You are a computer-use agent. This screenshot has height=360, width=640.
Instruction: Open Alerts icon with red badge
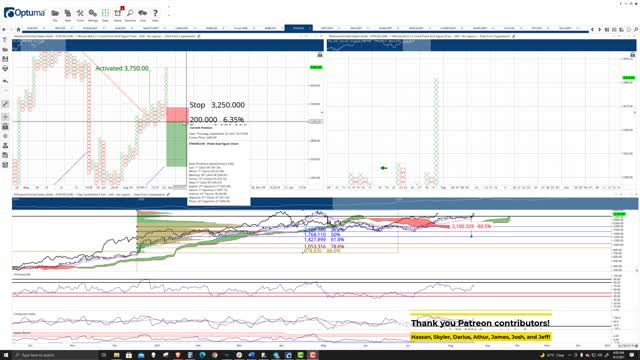click(118, 14)
